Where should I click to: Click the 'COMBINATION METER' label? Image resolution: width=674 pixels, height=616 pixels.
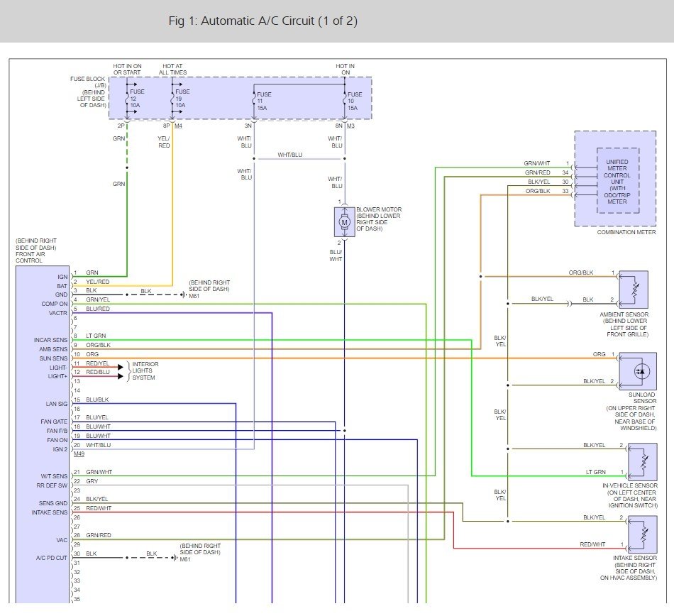[626, 232]
